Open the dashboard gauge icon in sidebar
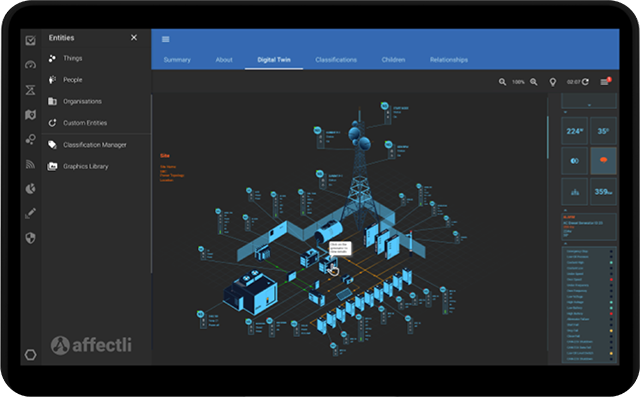The height and width of the screenshot is (397, 640). [x=30, y=64]
